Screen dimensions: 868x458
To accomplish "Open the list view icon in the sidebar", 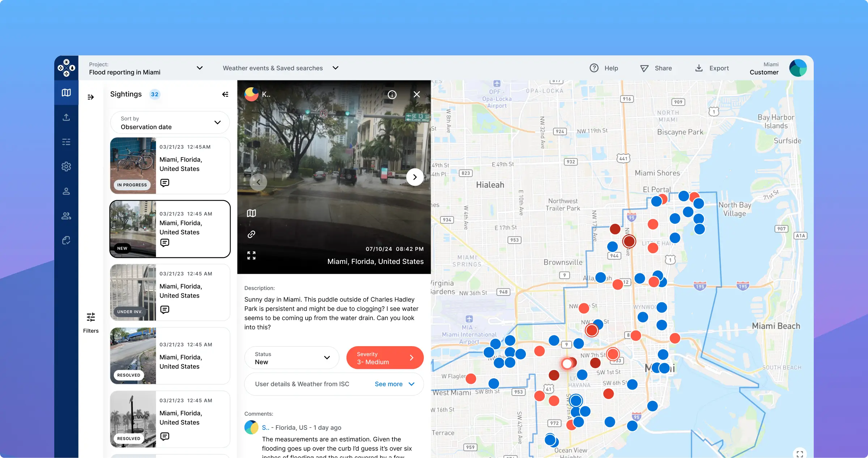I will click(66, 142).
